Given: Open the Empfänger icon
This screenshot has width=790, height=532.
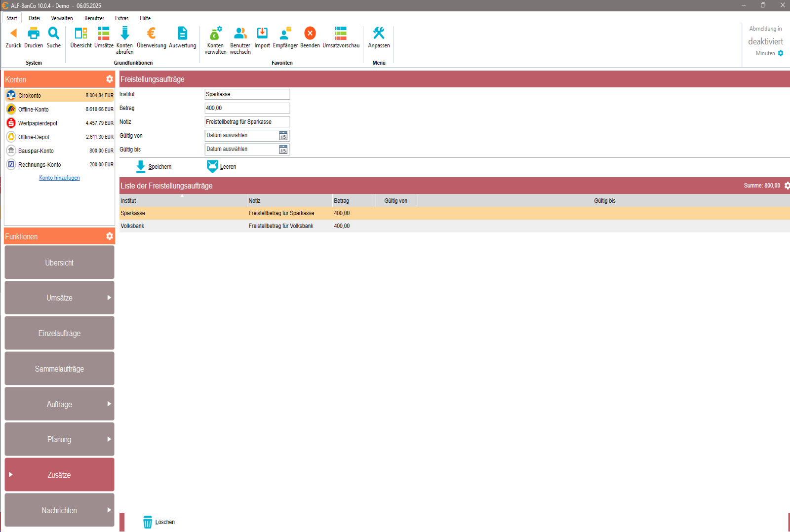Looking at the screenshot, I should [285, 33].
